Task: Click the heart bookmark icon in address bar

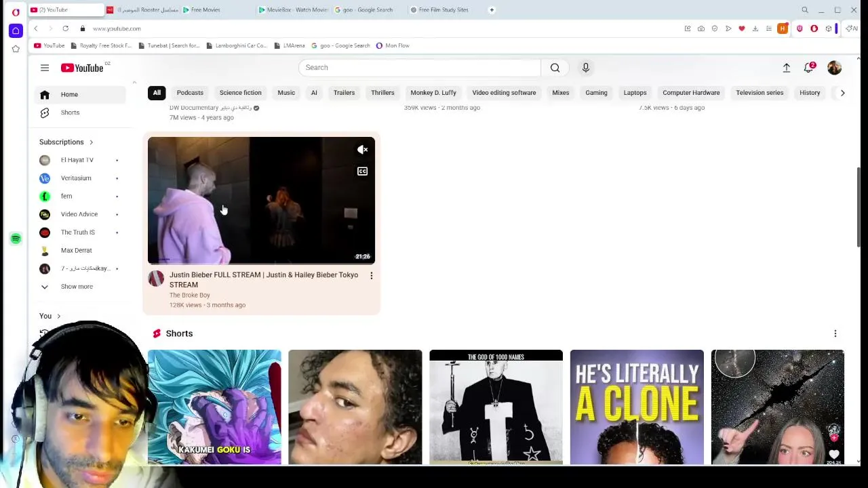Action: (x=742, y=28)
